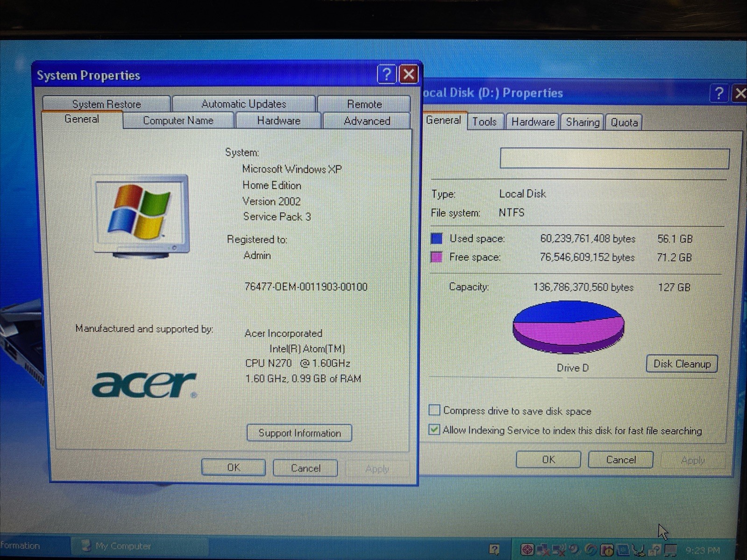747x560 pixels.
Task: Open Hardware tab in Local Disk (D:) Properties
Action: point(533,122)
